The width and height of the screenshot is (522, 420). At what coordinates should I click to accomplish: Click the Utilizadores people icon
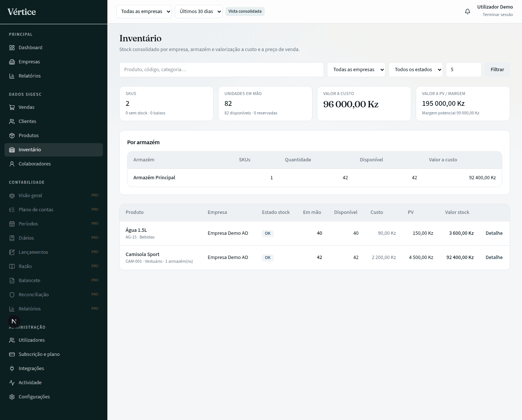point(12,340)
